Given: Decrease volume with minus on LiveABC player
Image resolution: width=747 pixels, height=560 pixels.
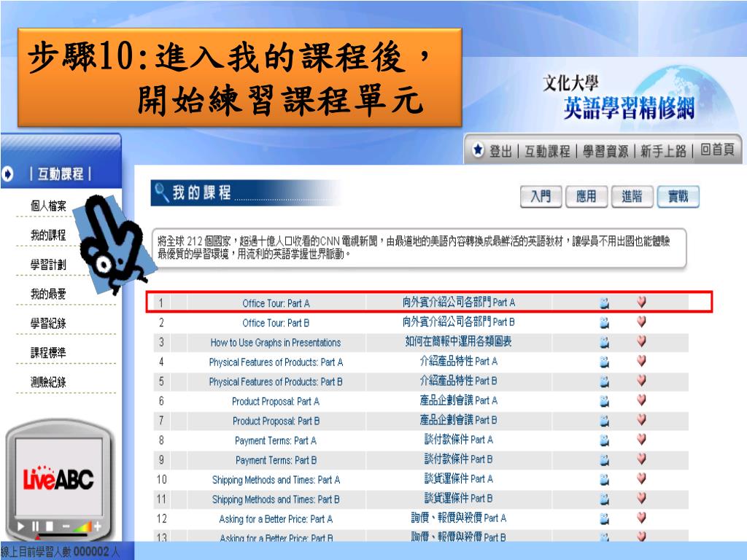Looking at the screenshot, I should (x=66, y=526).
